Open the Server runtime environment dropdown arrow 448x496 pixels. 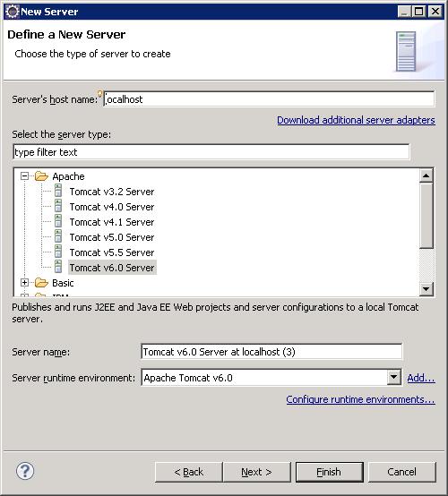(x=393, y=377)
